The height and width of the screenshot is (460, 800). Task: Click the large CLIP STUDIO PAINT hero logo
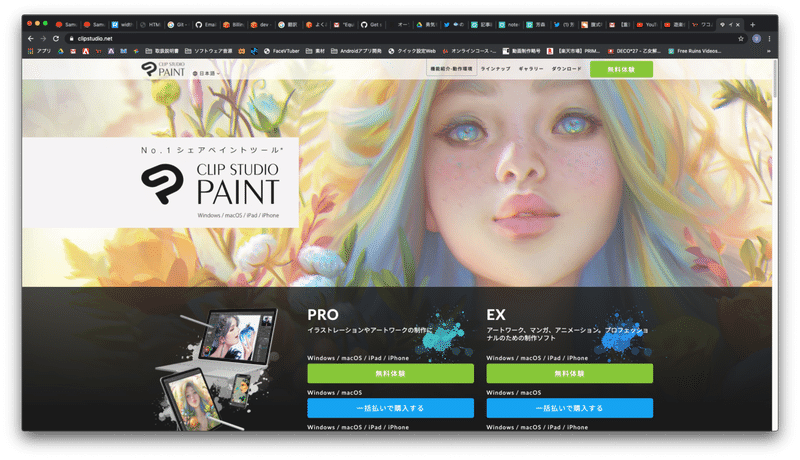pyautogui.click(x=210, y=185)
